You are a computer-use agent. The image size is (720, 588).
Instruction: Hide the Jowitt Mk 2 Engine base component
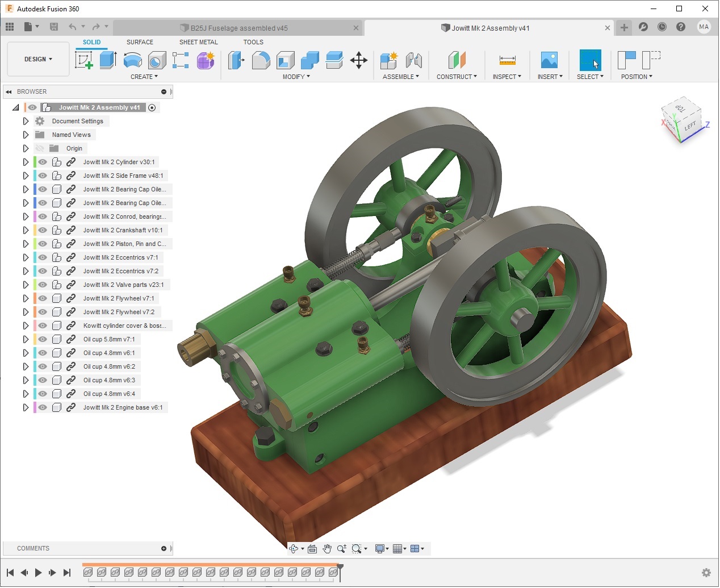click(x=43, y=407)
